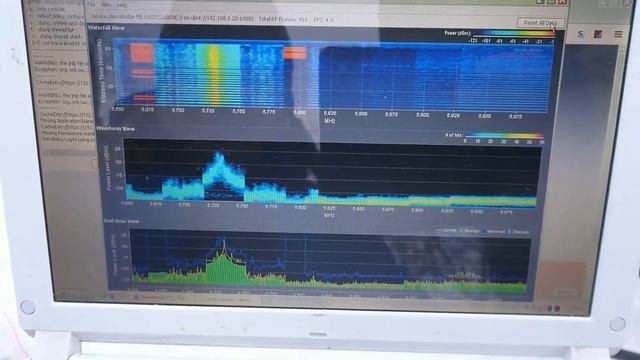640x360 pixels.
Task: Click the Waveform View title
Action: (x=115, y=129)
